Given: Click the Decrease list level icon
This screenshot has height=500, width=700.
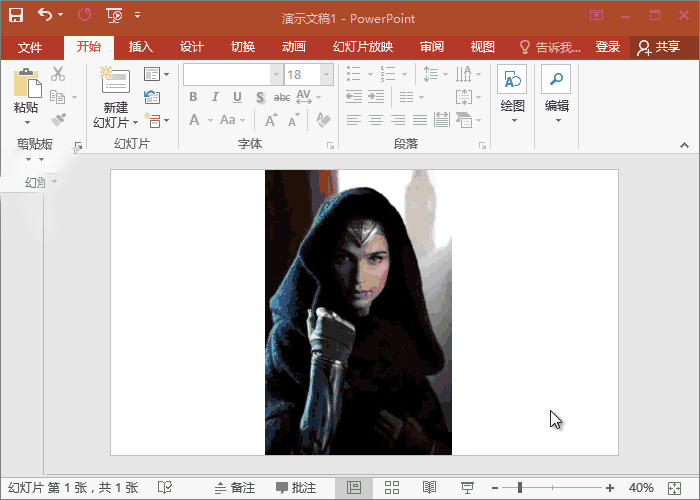Looking at the screenshot, I should coord(354,97).
